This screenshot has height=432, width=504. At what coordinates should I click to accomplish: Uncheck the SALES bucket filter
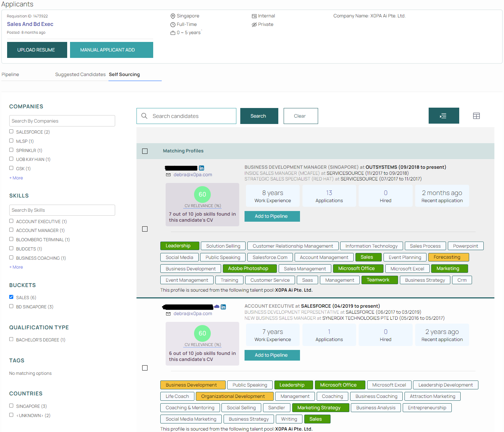(x=11, y=297)
